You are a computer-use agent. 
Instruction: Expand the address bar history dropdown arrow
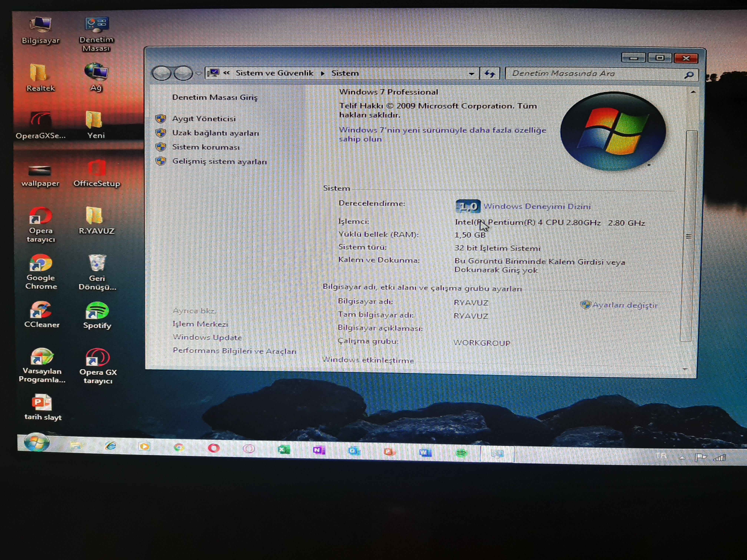[x=472, y=74]
